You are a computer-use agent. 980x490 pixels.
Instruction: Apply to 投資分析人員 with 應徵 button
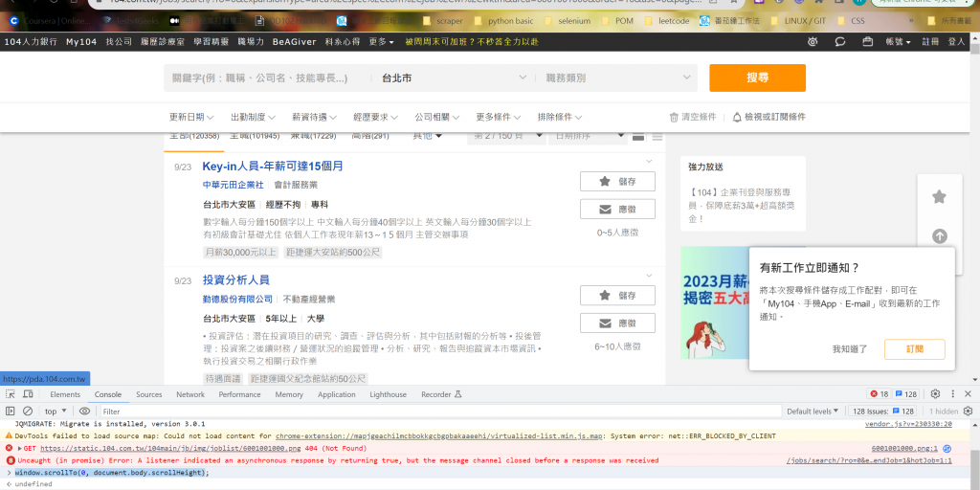pyautogui.click(x=617, y=323)
